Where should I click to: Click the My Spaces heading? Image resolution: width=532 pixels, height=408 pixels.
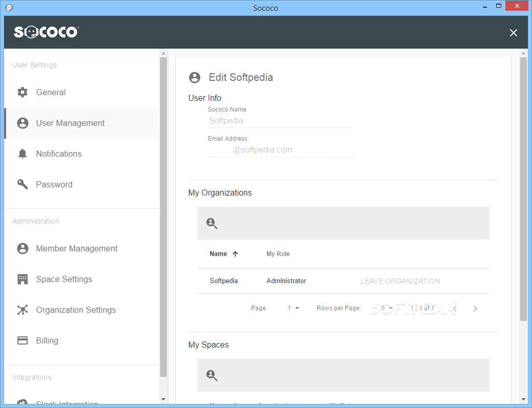click(208, 345)
